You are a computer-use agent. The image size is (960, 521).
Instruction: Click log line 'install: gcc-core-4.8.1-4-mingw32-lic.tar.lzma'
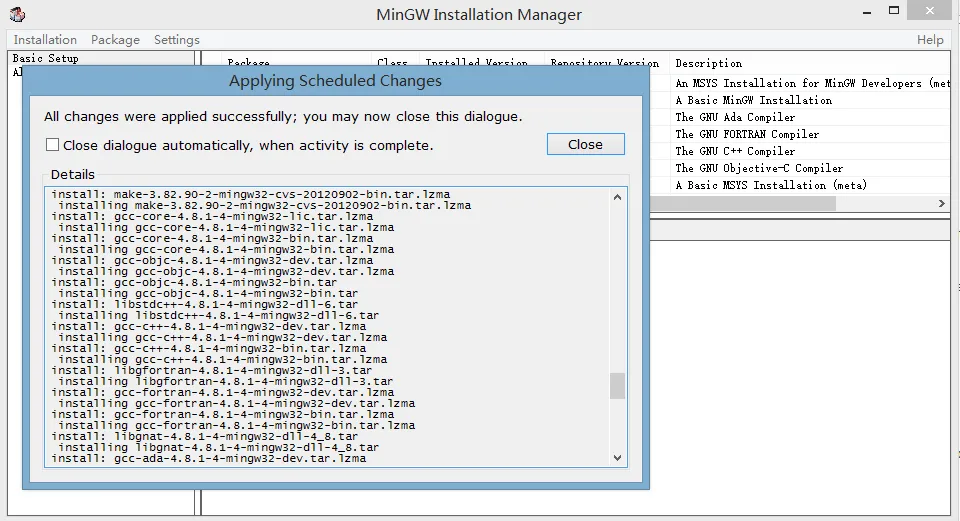click(212, 216)
